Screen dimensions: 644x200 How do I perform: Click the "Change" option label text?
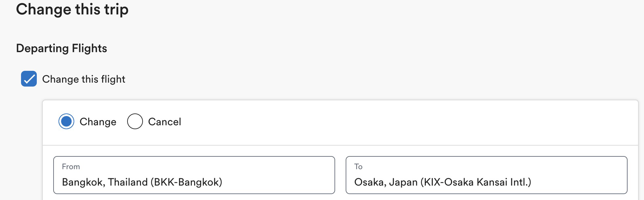(98, 122)
